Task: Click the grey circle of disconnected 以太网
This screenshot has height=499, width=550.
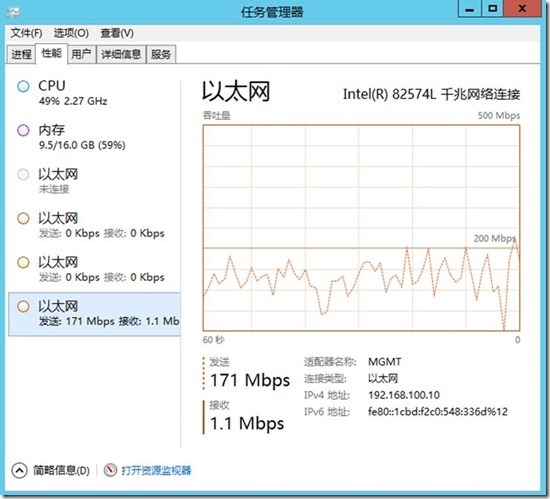Action: click(x=23, y=174)
